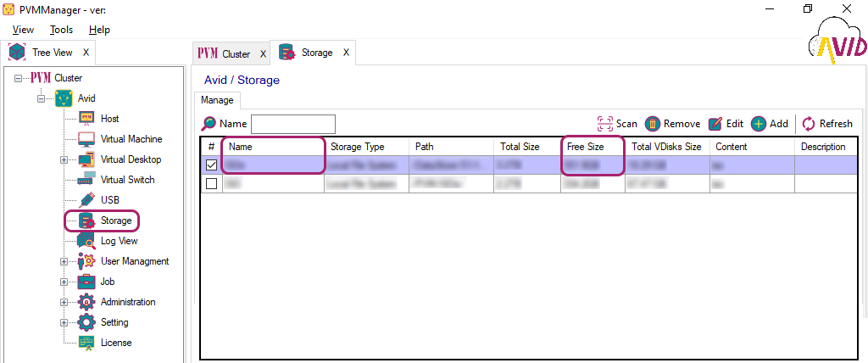Open the View menu

click(23, 30)
